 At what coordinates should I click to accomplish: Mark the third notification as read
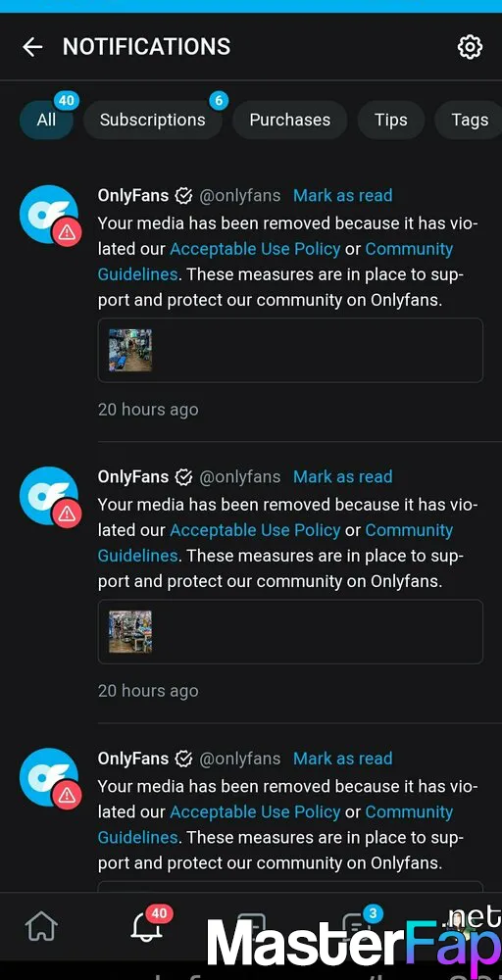[x=342, y=759]
